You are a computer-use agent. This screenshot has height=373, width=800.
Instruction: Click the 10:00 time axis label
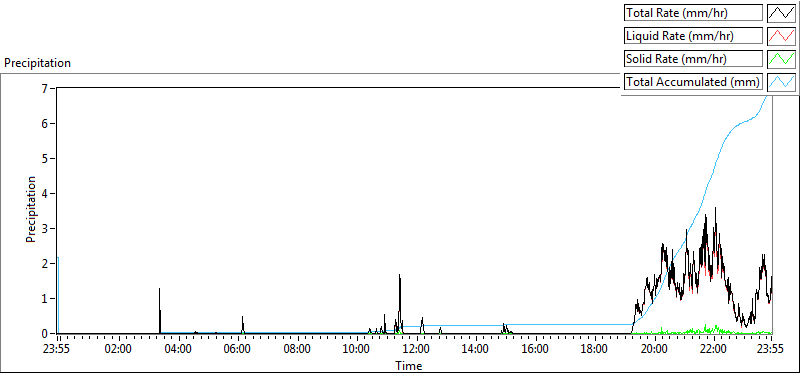(x=357, y=350)
